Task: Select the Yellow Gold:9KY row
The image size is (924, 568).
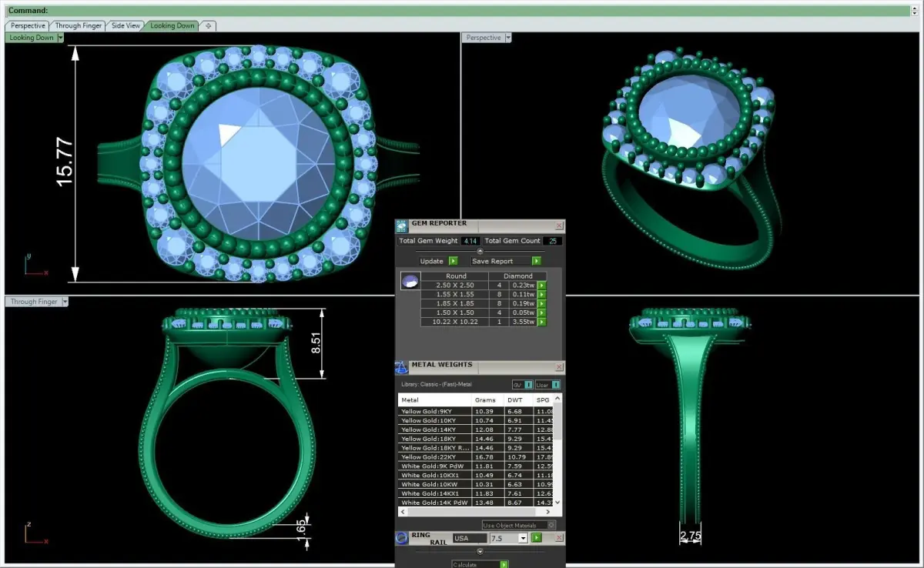Action: (477, 411)
